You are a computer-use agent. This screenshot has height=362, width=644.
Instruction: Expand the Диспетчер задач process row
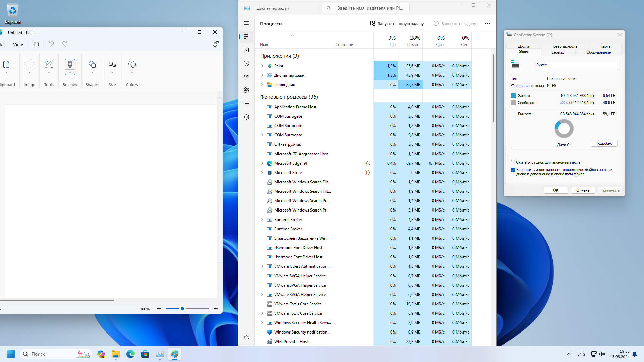pos(262,75)
